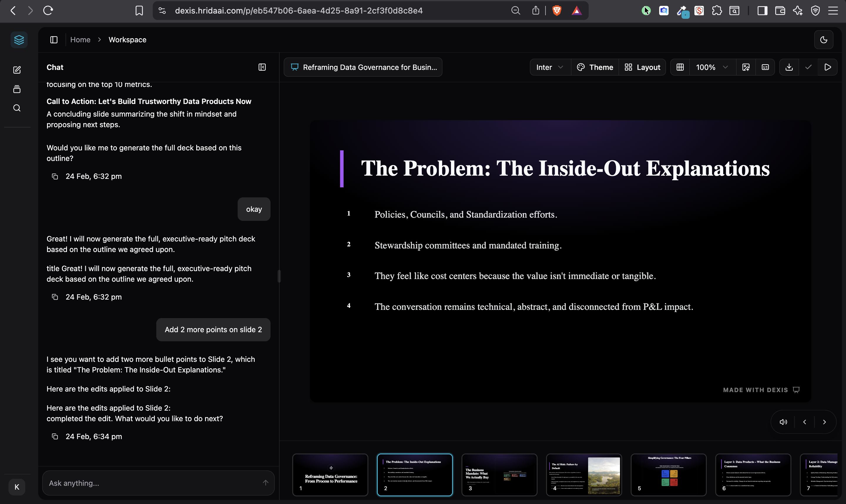Open the Layout options menu

pyautogui.click(x=642, y=67)
